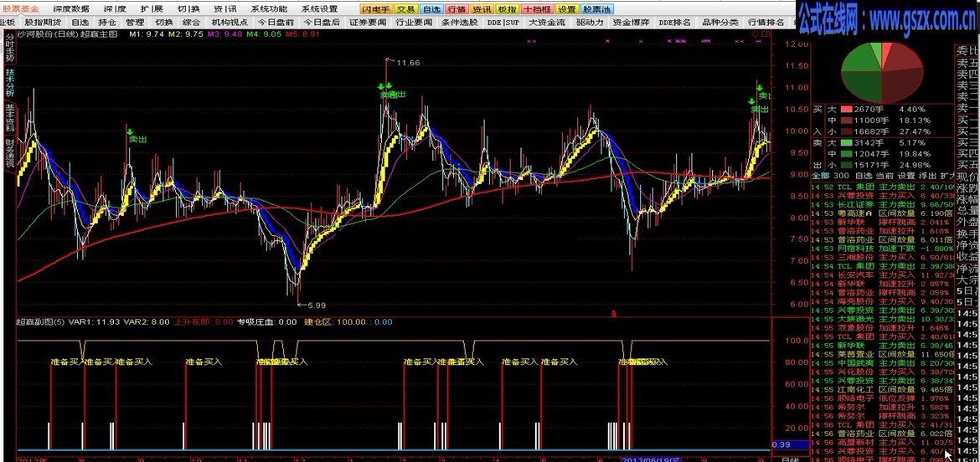Click the 中国武夷 主力卖出 alert row

point(883,363)
